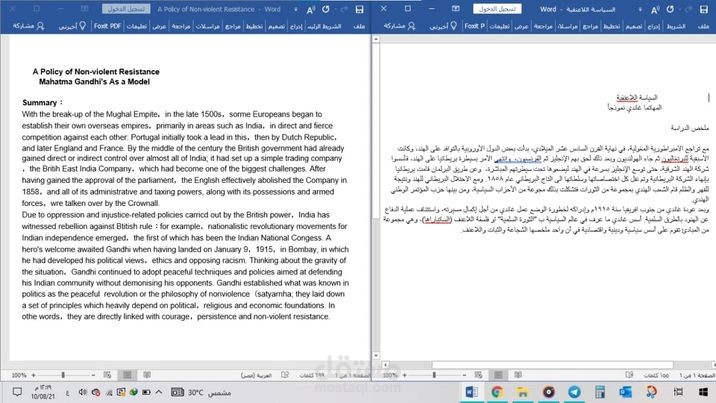Image resolution: width=716 pixels, height=403 pixels.
Task: Open Outlook from the taskbar
Action: click(x=626, y=392)
